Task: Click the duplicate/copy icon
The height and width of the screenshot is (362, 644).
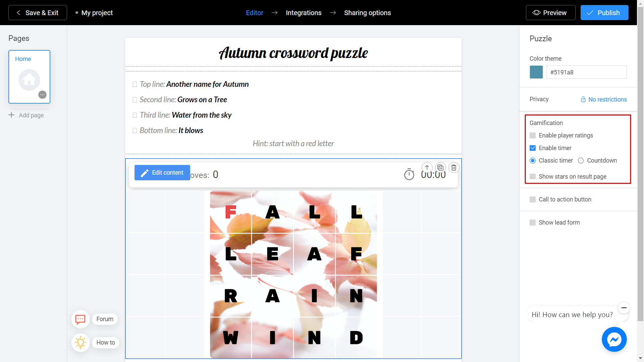Action: [x=440, y=168]
